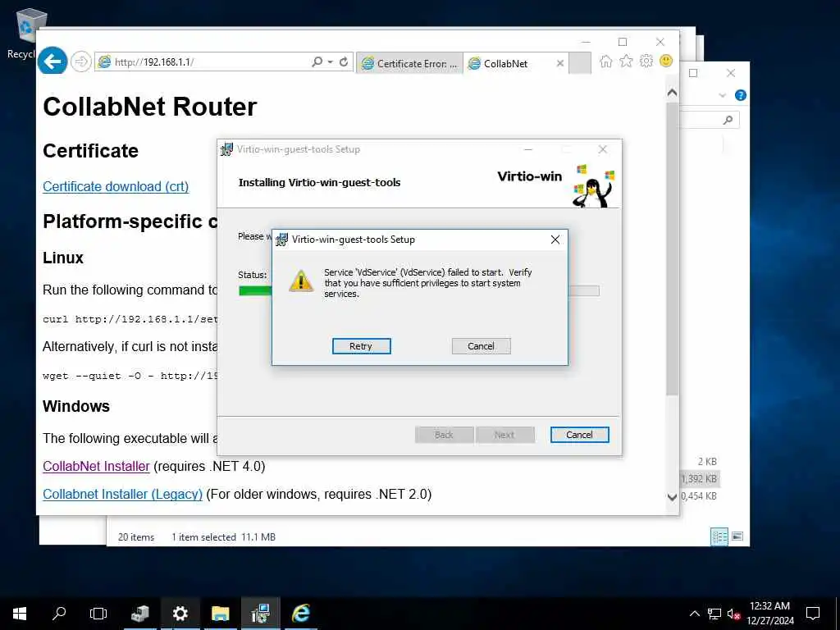
Task: Click the warning triangle icon in dialog
Action: pyautogui.click(x=301, y=281)
